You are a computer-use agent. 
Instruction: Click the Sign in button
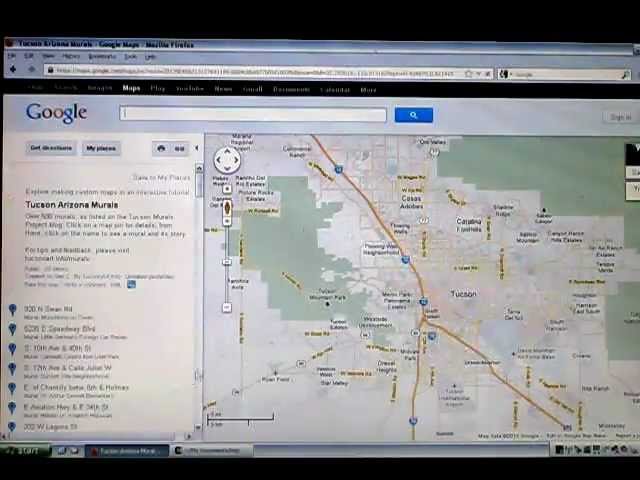pyautogui.click(x=620, y=118)
